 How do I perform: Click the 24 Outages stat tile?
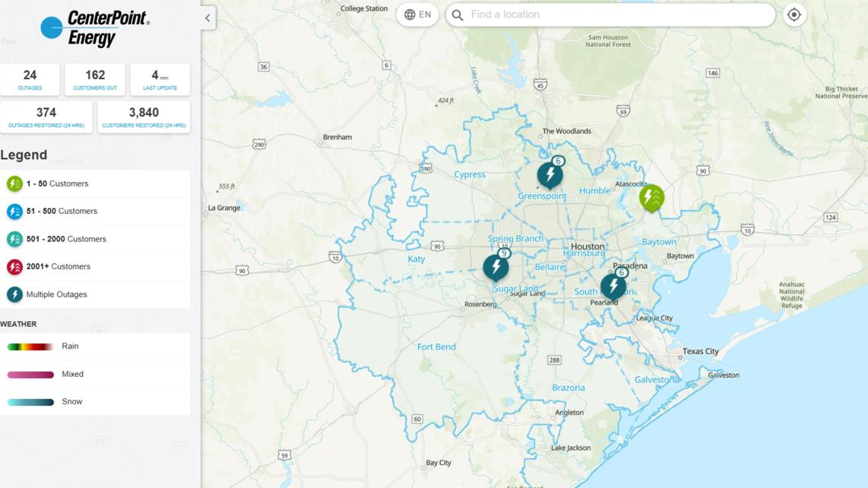tap(30, 78)
